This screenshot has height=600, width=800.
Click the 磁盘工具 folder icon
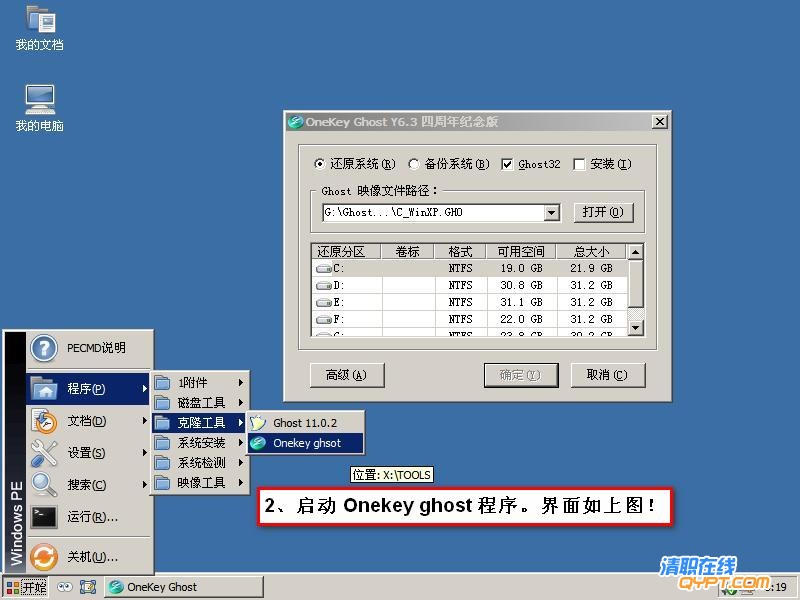pyautogui.click(x=162, y=403)
